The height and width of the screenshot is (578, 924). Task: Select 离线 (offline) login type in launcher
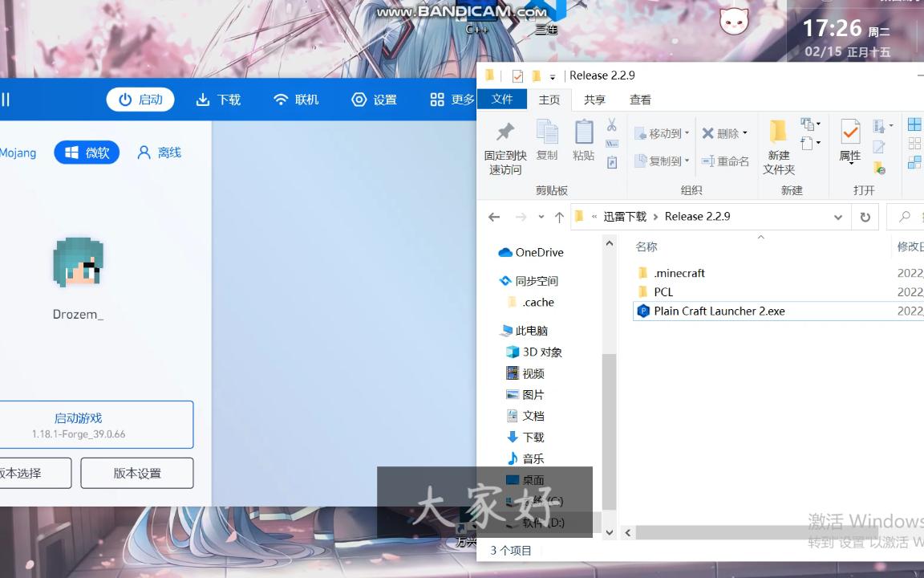tap(159, 153)
